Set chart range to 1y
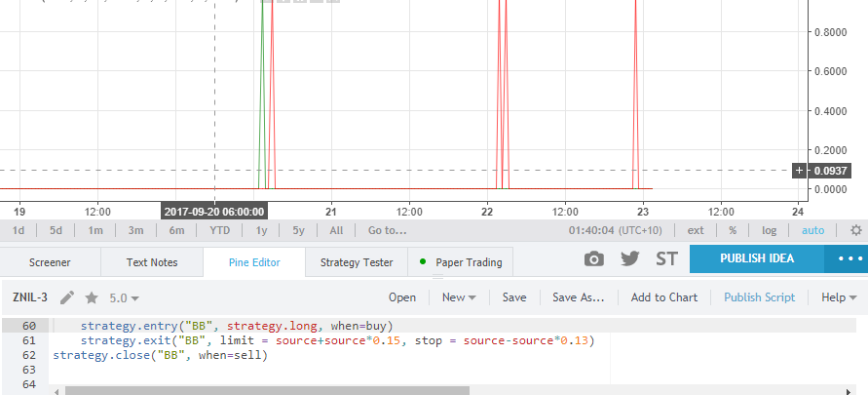This screenshot has width=868, height=395. (x=261, y=230)
